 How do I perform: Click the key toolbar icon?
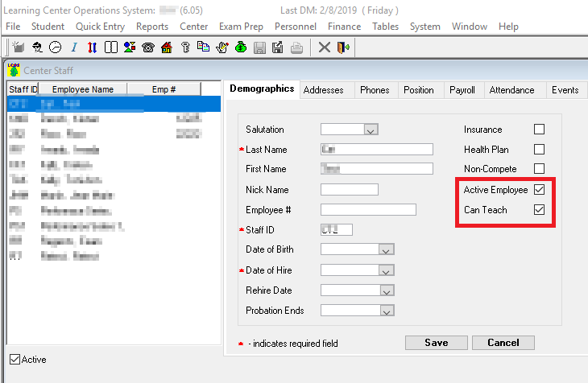coord(185,47)
